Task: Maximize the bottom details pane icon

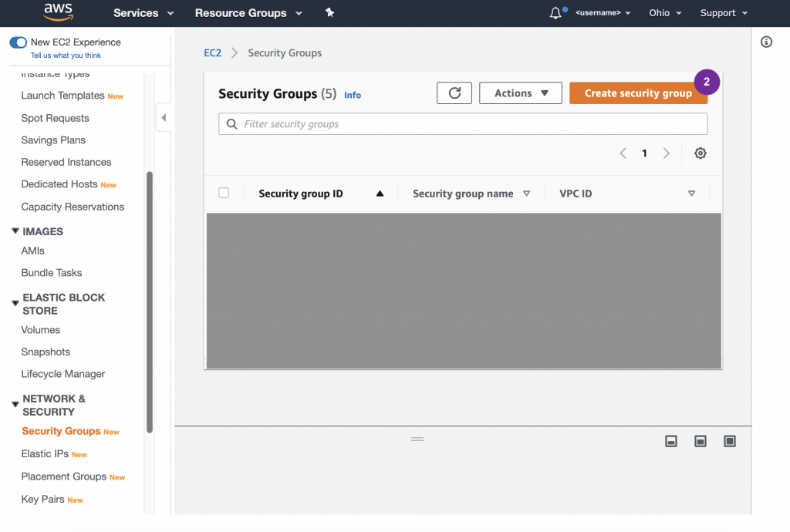Action: click(730, 441)
